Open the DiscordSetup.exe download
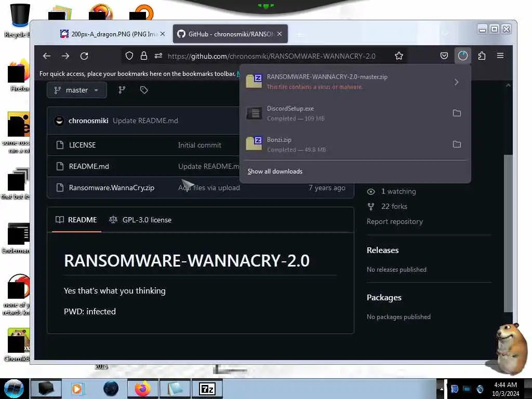Image resolution: width=532 pixels, height=399 pixels. 344,113
